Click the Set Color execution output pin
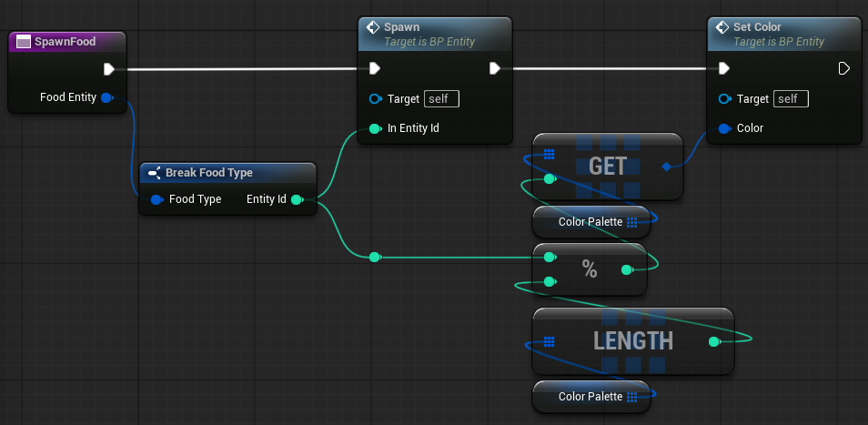 [x=843, y=68]
